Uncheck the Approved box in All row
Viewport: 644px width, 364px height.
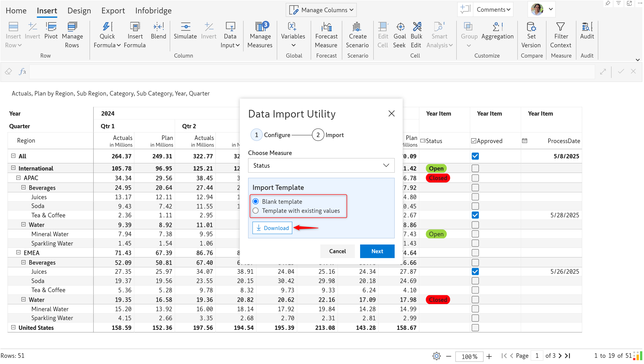tap(475, 156)
